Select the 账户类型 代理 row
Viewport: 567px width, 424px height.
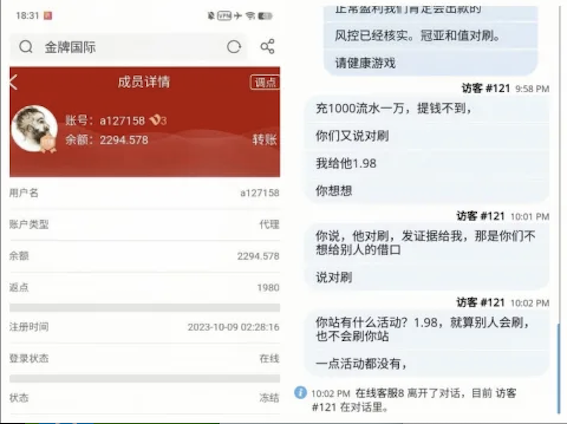[145, 224]
